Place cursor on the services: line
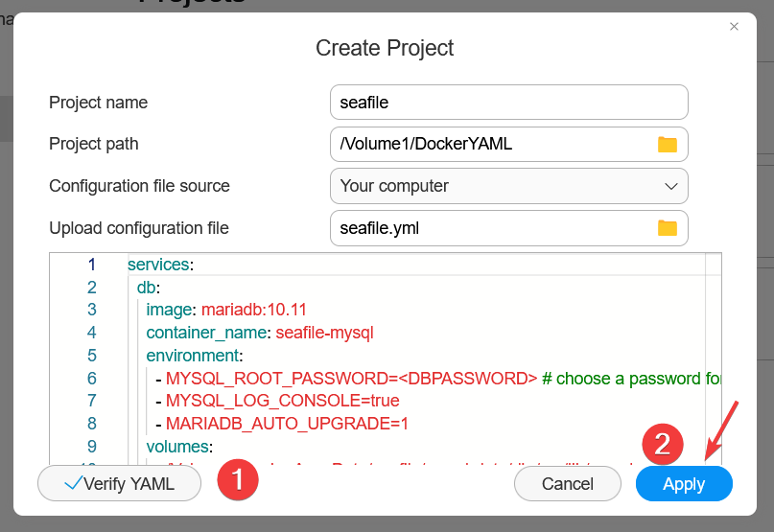The width and height of the screenshot is (774, 532). click(x=160, y=264)
